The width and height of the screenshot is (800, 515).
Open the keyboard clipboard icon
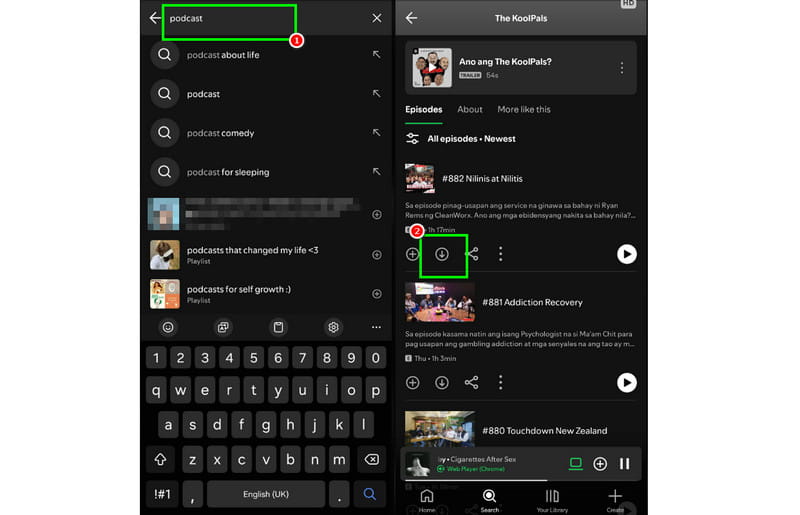pos(278,327)
